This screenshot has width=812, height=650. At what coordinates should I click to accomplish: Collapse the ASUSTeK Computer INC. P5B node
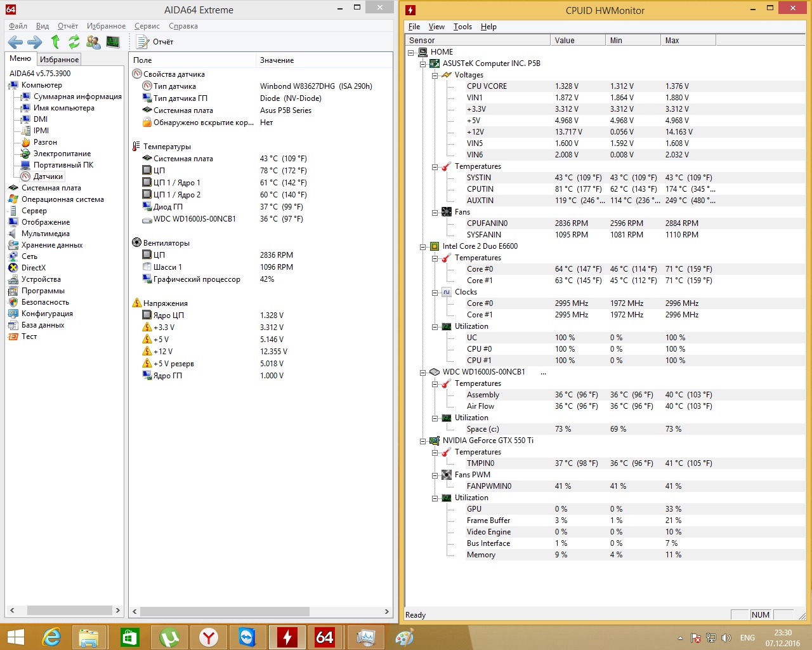423,63
